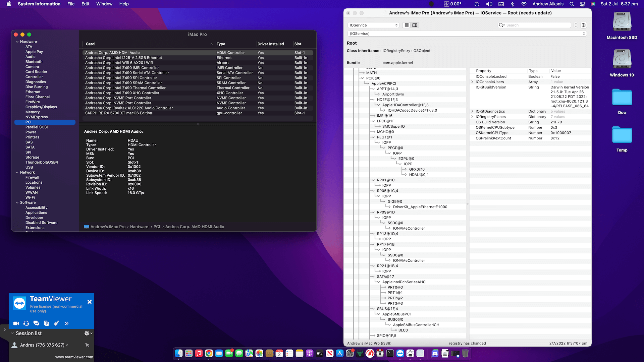
Task: Open the IOService plane dropdown
Action: coord(373,25)
